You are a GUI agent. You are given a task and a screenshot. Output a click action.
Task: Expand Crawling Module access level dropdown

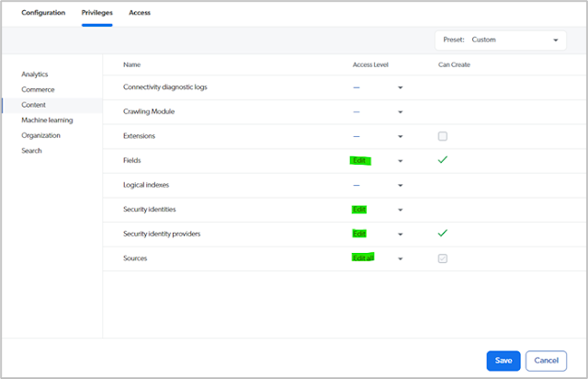coord(401,112)
